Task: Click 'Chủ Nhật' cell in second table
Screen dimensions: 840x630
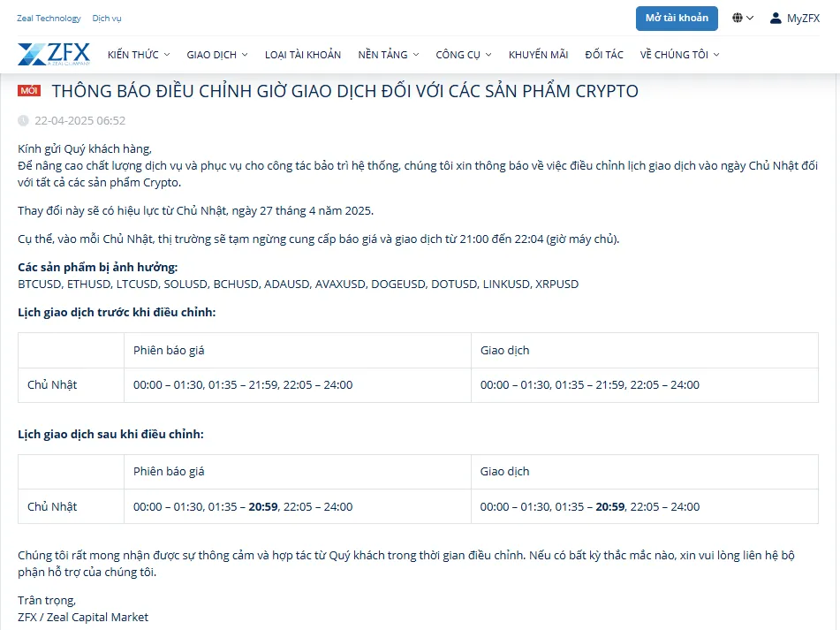Action: tap(52, 506)
